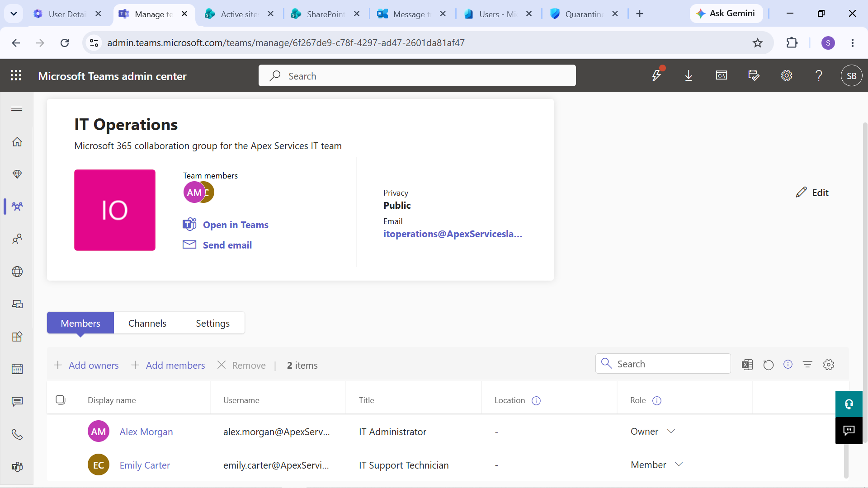Open the Messaging sidebar icon
This screenshot has width=868, height=488.
[17, 402]
